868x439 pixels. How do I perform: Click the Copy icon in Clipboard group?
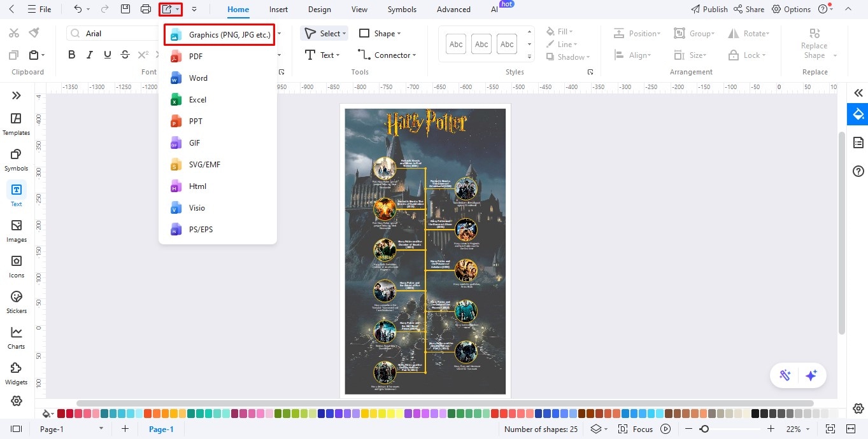coord(14,55)
